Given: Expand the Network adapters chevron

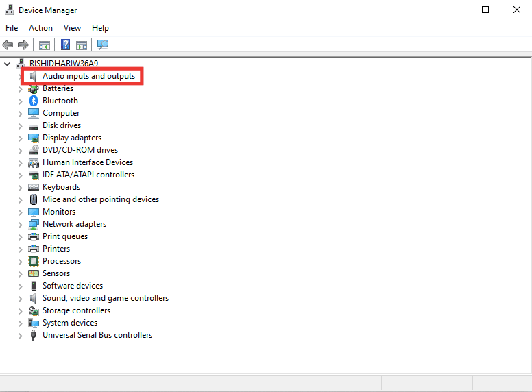Looking at the screenshot, I should [20, 225].
